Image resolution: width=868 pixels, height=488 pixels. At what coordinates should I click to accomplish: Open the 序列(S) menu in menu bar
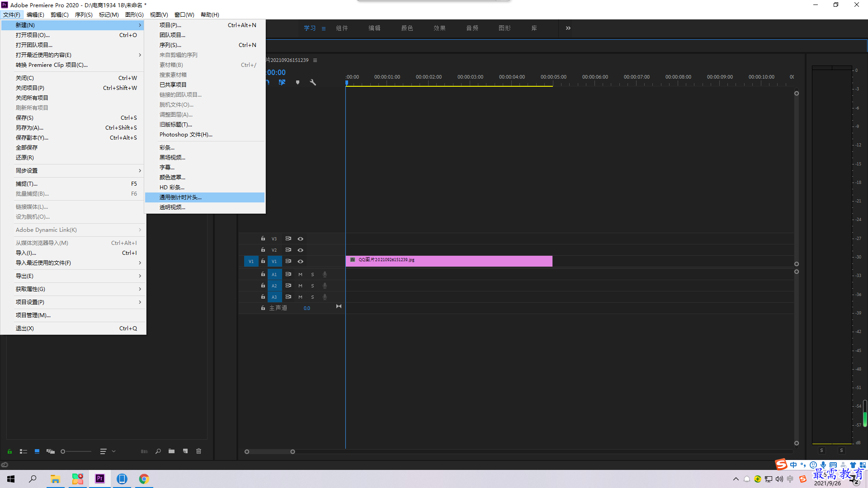(x=84, y=15)
